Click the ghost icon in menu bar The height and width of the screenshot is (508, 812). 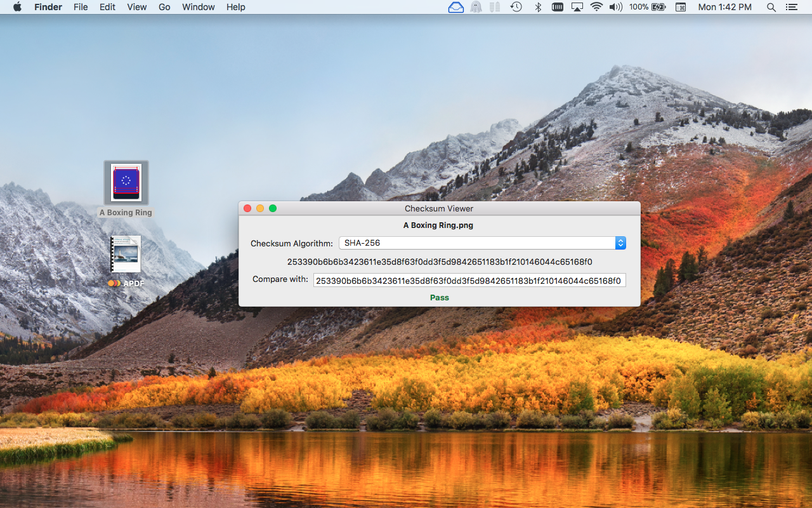(x=476, y=7)
